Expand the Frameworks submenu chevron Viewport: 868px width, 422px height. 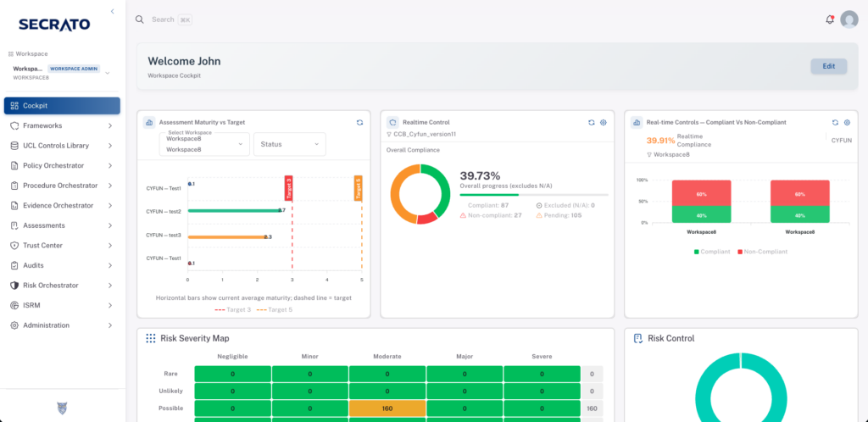(x=110, y=125)
